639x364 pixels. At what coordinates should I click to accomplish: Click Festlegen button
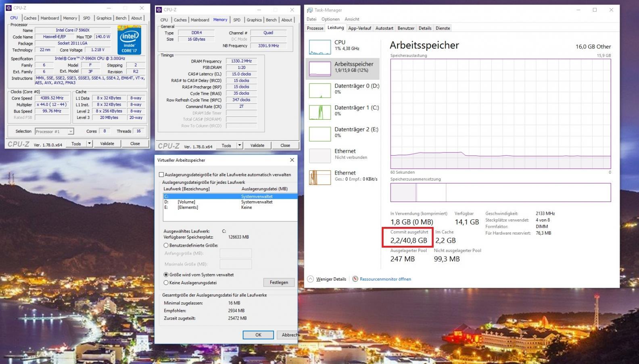279,282
